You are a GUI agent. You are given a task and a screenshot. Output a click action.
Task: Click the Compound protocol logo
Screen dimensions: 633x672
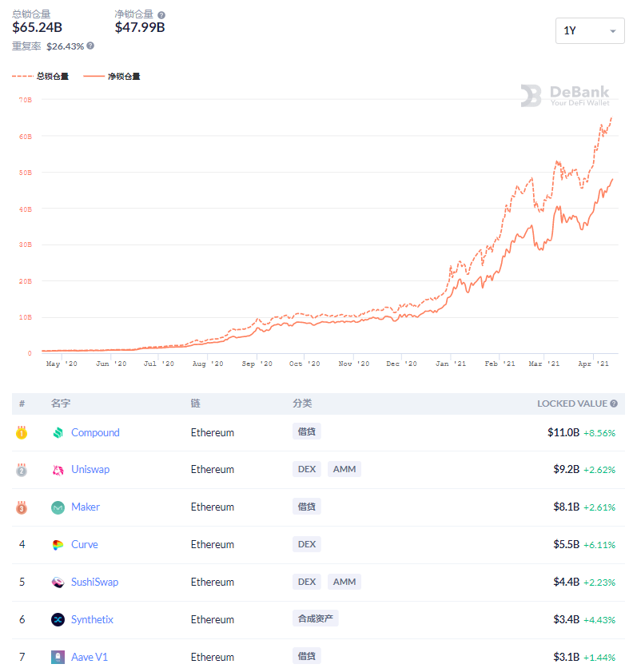click(x=58, y=433)
